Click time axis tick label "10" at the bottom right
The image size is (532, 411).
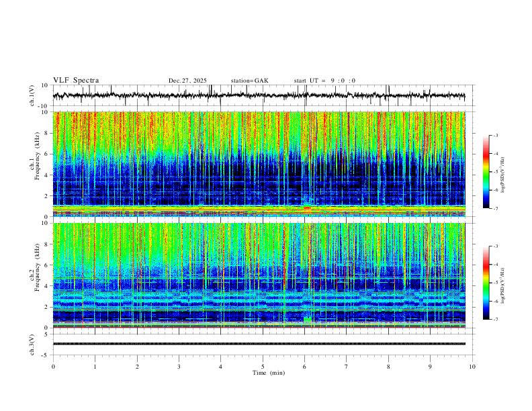point(472,367)
